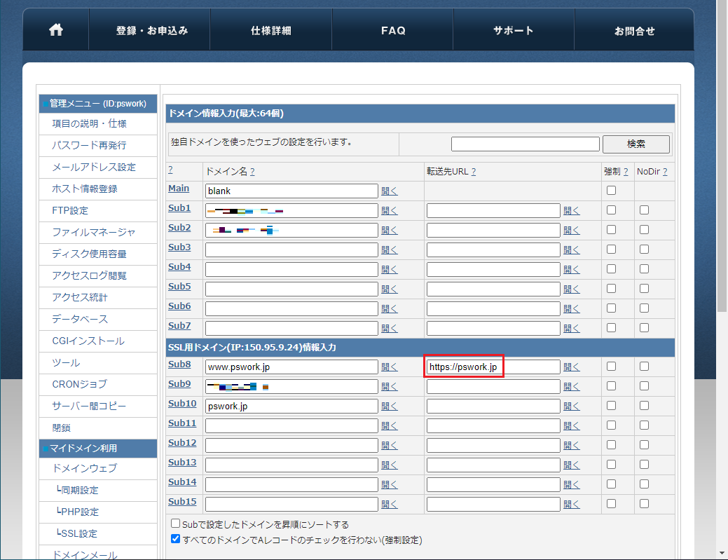Navigate to the サポート menu item
This screenshot has width=728, height=560.
click(514, 29)
